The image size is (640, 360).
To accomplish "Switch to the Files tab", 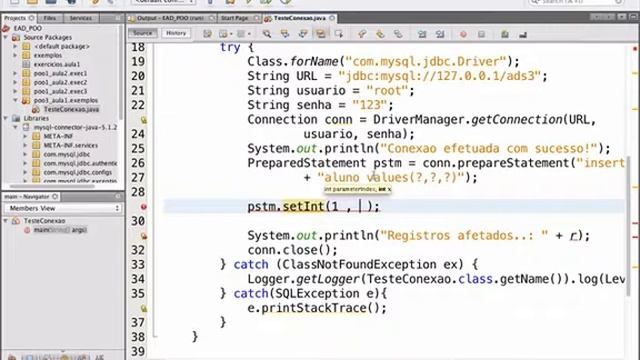I will (50, 18).
